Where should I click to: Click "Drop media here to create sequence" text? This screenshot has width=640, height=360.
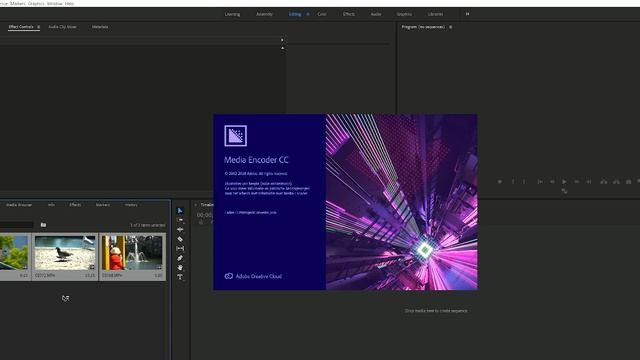[436, 311]
